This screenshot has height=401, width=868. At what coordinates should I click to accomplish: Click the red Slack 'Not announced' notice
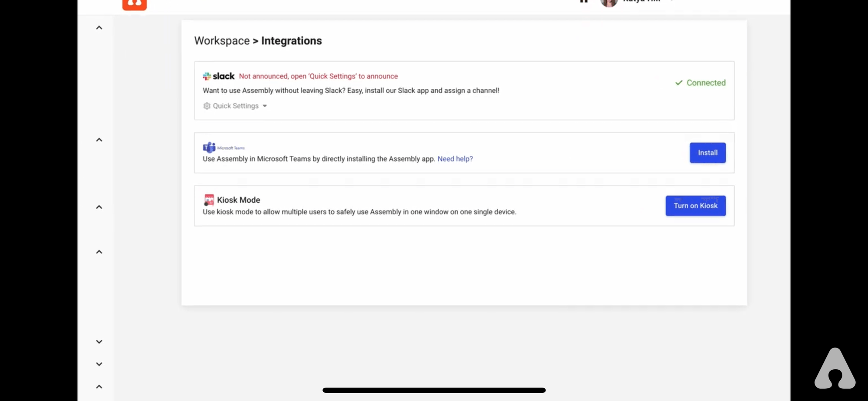pos(318,76)
